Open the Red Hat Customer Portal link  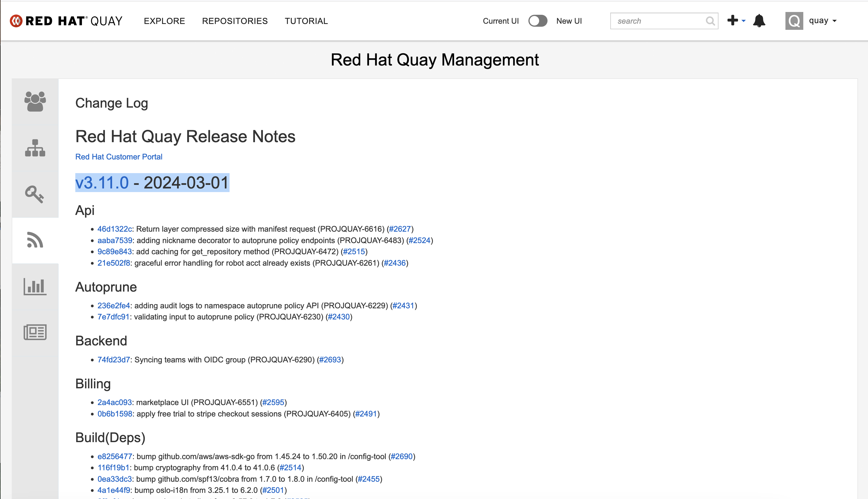(119, 157)
